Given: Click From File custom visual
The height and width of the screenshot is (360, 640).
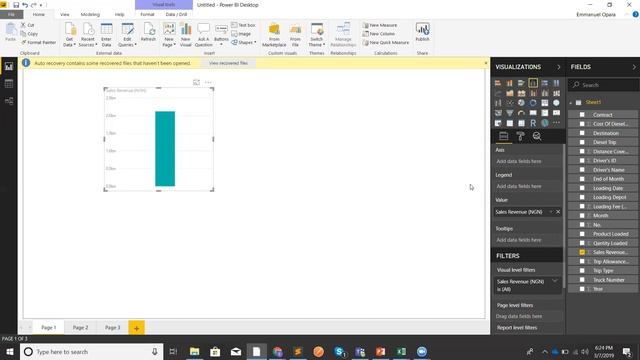Looking at the screenshot, I should [296, 35].
